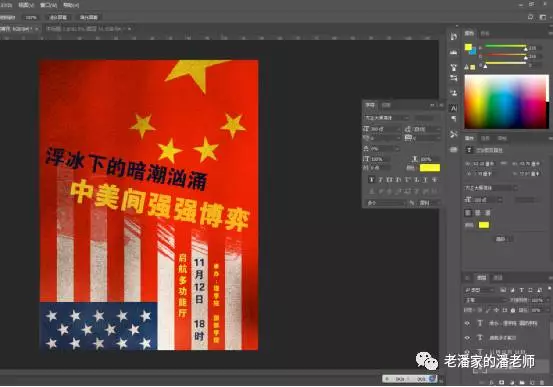Click the Fit Screen button in options bar
Screen dimensions: 553x387
58,17
